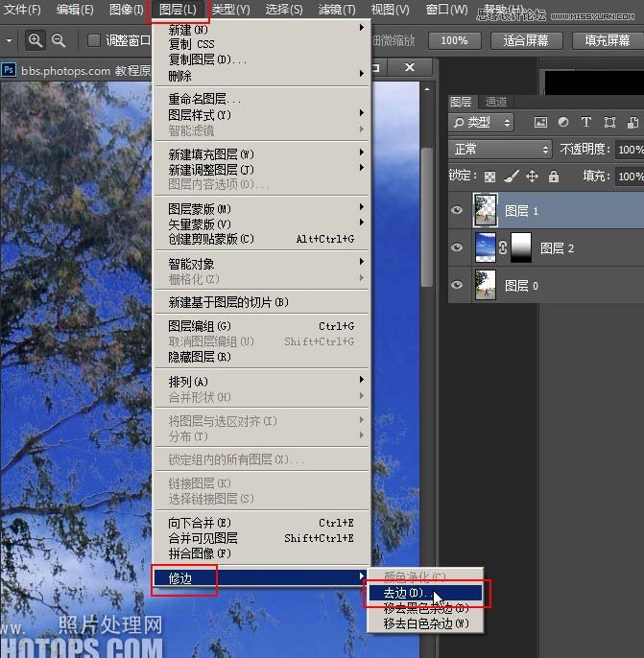Open the 滤镜(T) menu
The image size is (644, 658).
pos(337,10)
